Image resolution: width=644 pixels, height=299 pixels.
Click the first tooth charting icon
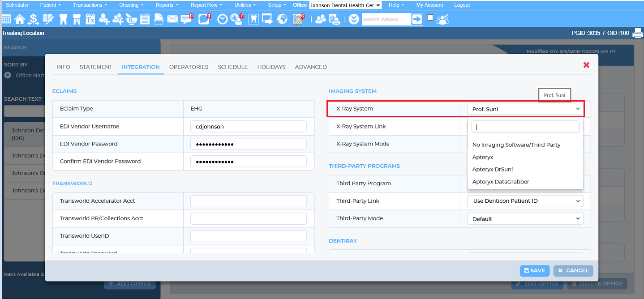pos(63,19)
